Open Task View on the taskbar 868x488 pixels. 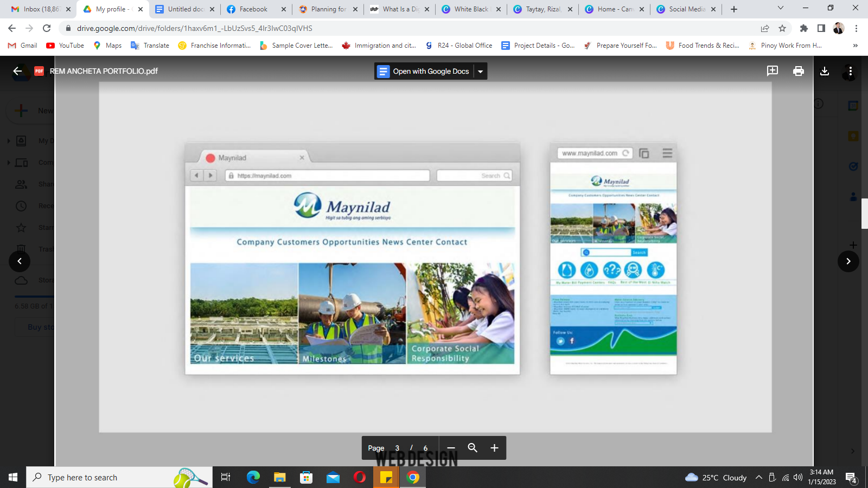pyautogui.click(x=226, y=477)
